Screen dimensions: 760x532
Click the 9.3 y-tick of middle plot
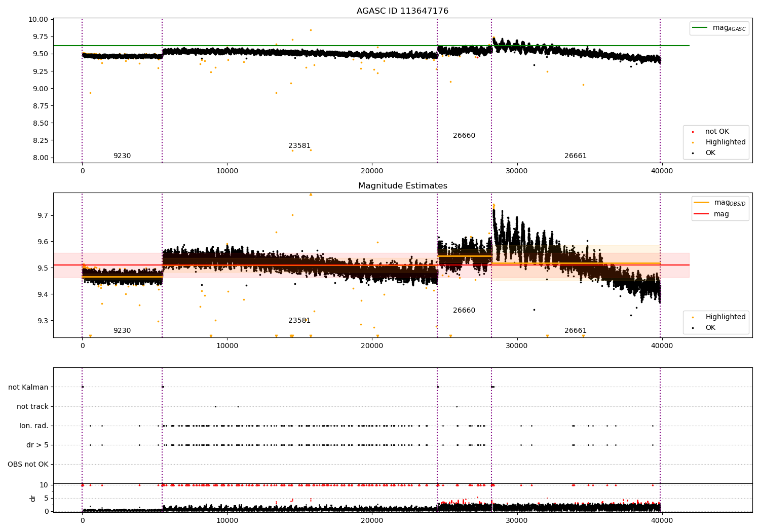coord(43,321)
